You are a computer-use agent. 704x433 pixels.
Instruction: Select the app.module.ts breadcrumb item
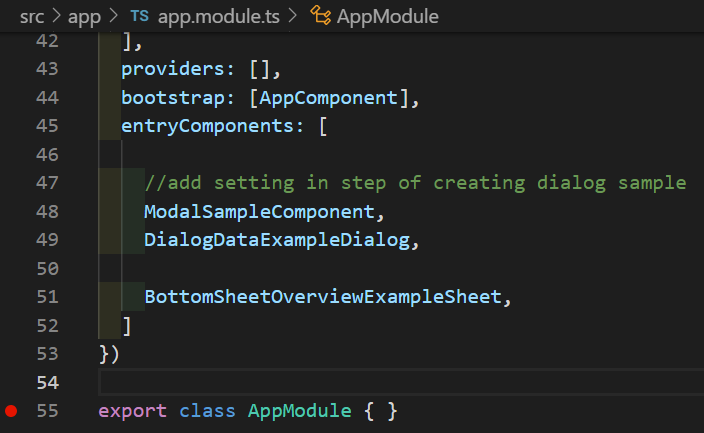point(219,17)
